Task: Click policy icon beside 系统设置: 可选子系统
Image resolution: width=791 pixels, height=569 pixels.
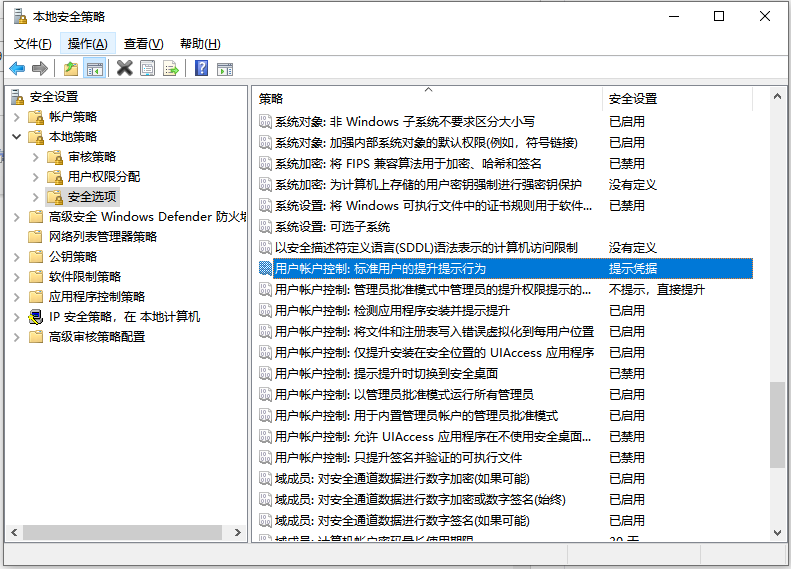Action: tap(265, 226)
